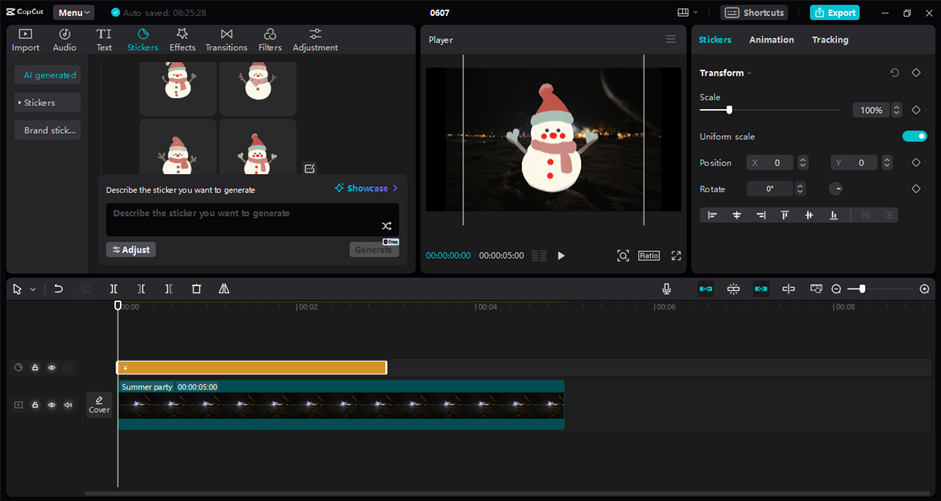Align the sticker to horizontal center
Image resolution: width=941 pixels, height=501 pixels.
pyautogui.click(x=737, y=215)
